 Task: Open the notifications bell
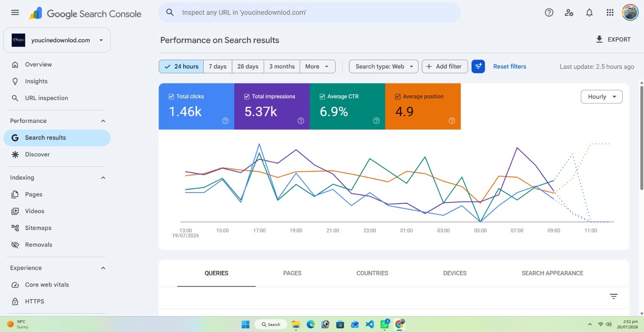tap(589, 12)
